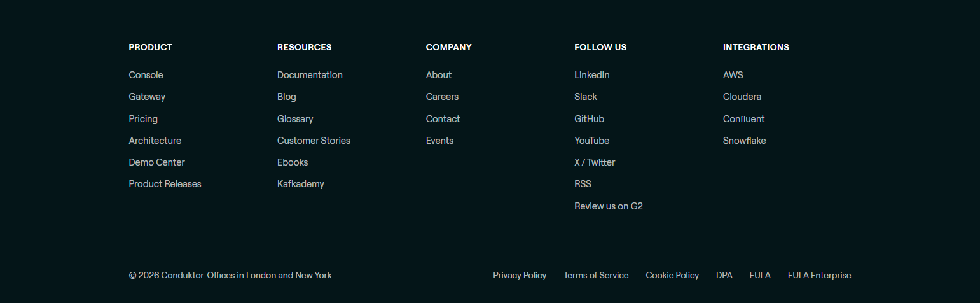Open Customer Stories link
The height and width of the screenshot is (303, 980).
tap(314, 141)
